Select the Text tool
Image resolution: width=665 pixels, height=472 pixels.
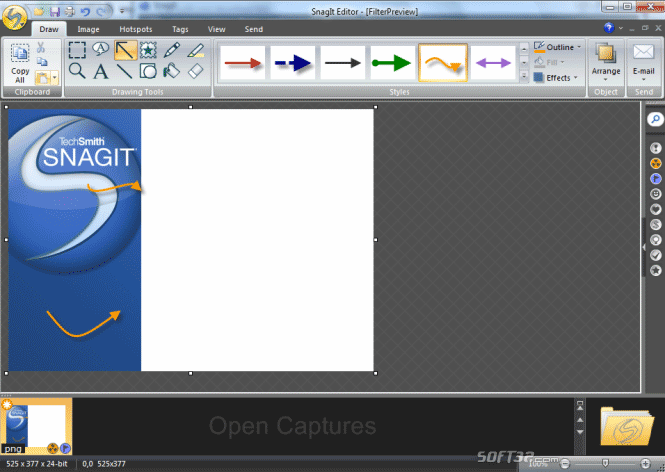pos(101,71)
